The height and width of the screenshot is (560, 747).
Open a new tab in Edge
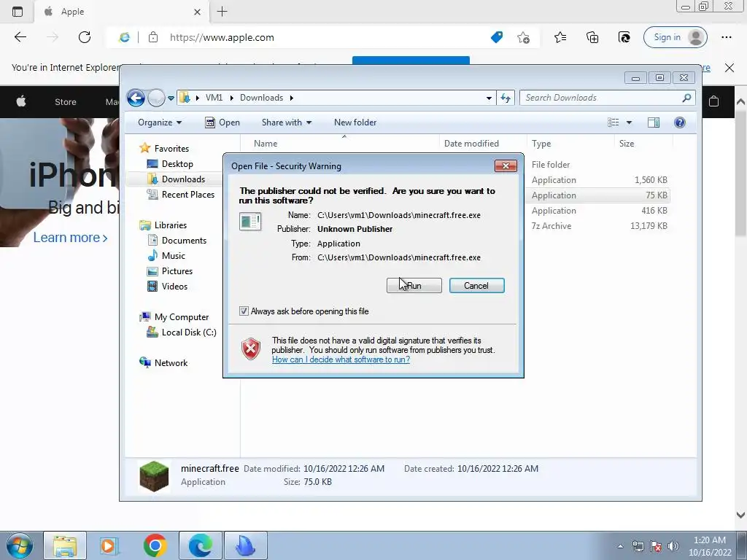222,12
